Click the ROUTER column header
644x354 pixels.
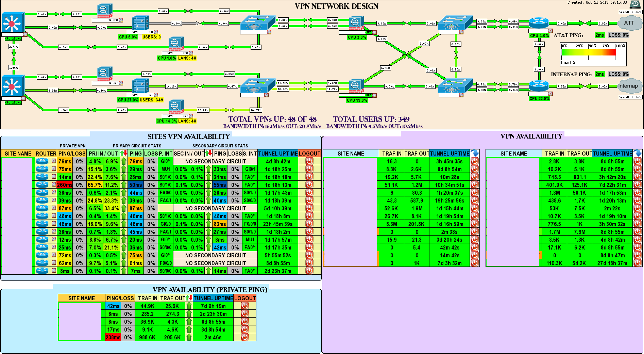tap(46, 154)
